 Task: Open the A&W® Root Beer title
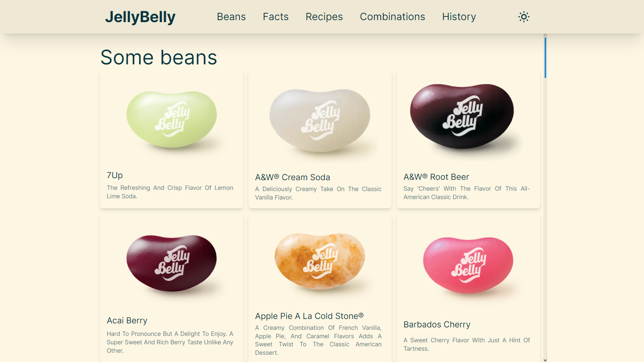pos(436,177)
